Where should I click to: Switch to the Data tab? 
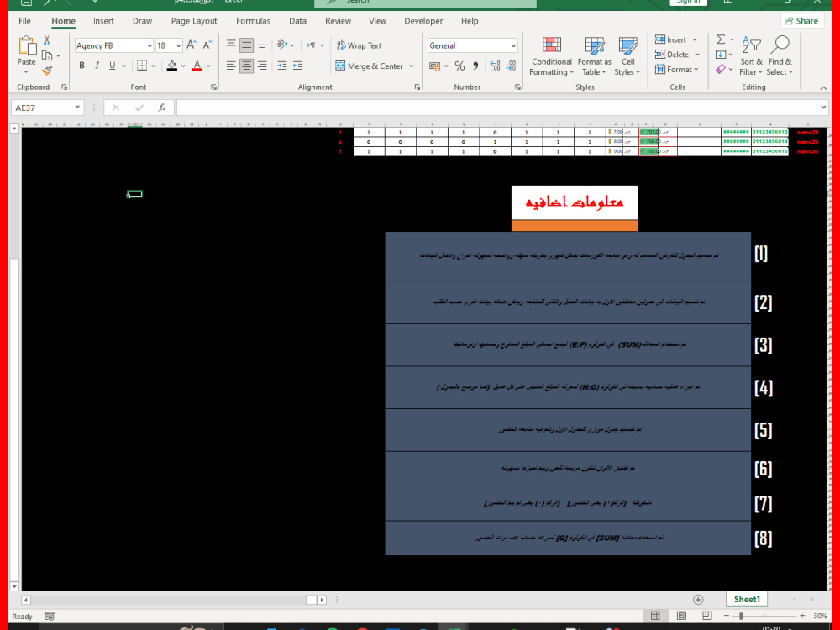coord(298,21)
